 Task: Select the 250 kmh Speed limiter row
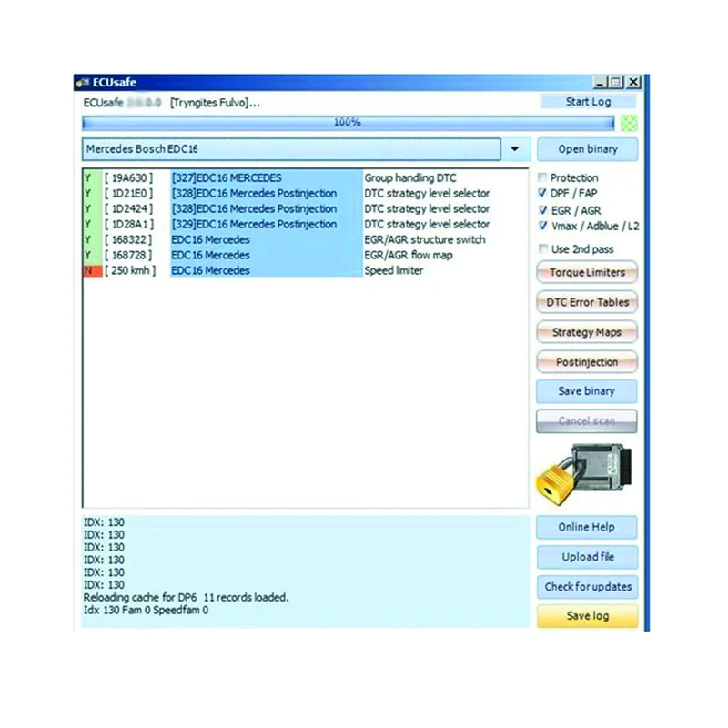coord(306,270)
